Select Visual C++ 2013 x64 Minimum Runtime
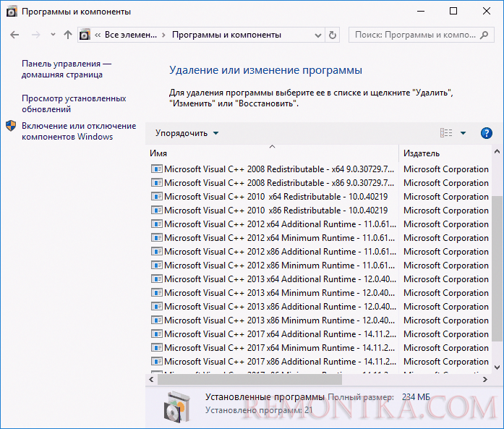Image resolution: width=504 pixels, height=429 pixels. (320, 293)
